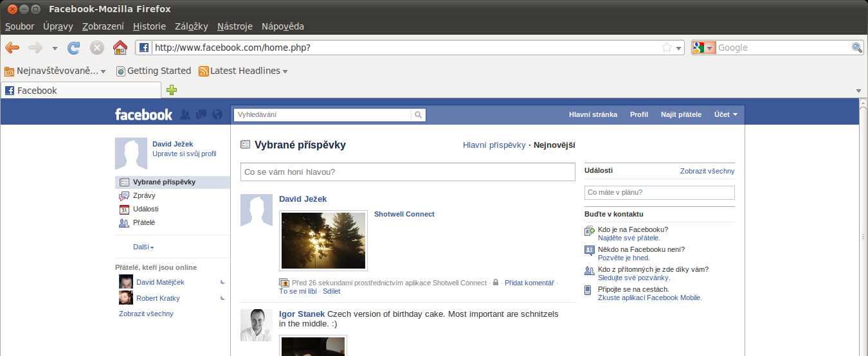Click Shotwell Connect album link
The image size is (868, 356).
(404, 214)
